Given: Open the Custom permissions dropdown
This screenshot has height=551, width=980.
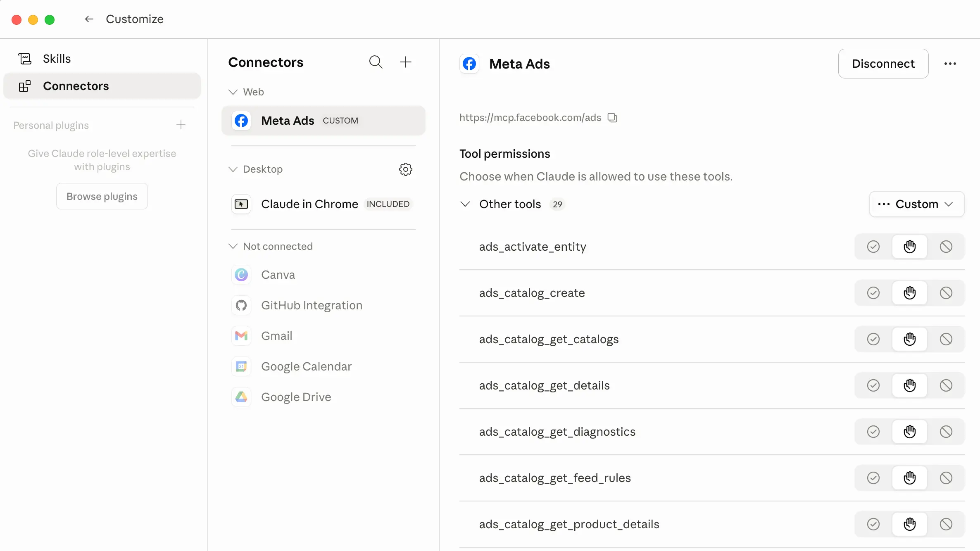Looking at the screenshot, I should [x=917, y=204].
